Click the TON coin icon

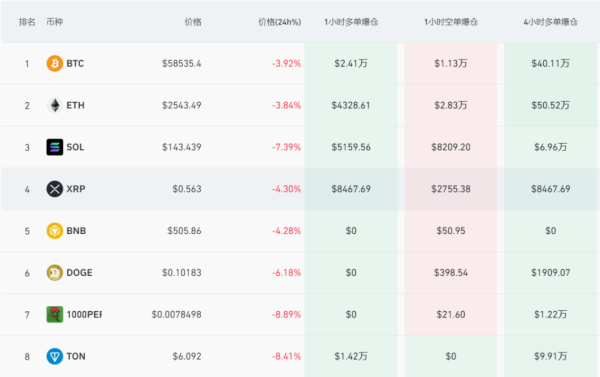[x=55, y=356]
